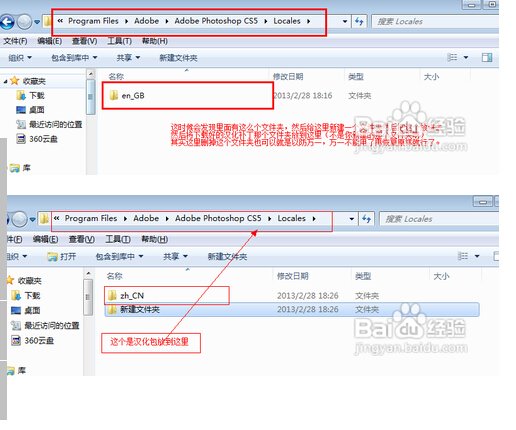Open 库 in the top window sidebar
The image size is (516, 430).
click(20, 168)
